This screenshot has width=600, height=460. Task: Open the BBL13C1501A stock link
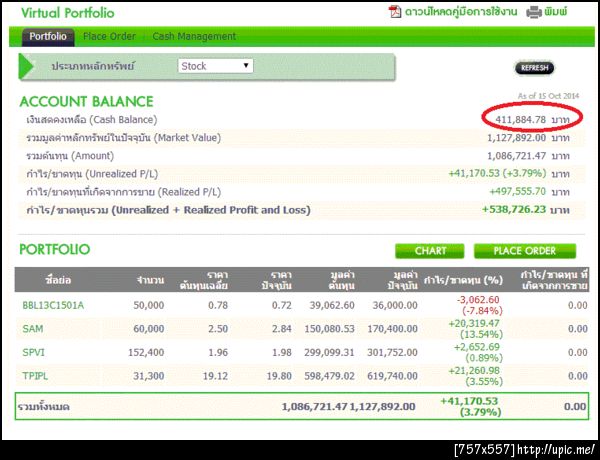(53, 305)
